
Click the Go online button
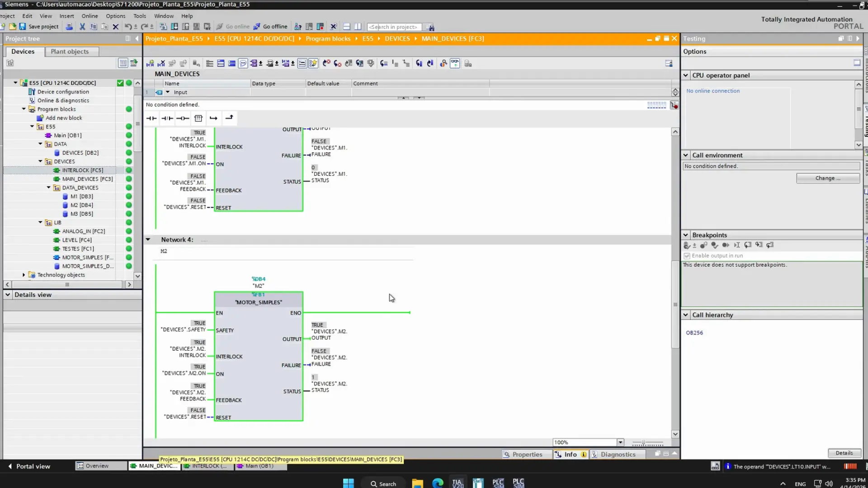tap(233, 27)
